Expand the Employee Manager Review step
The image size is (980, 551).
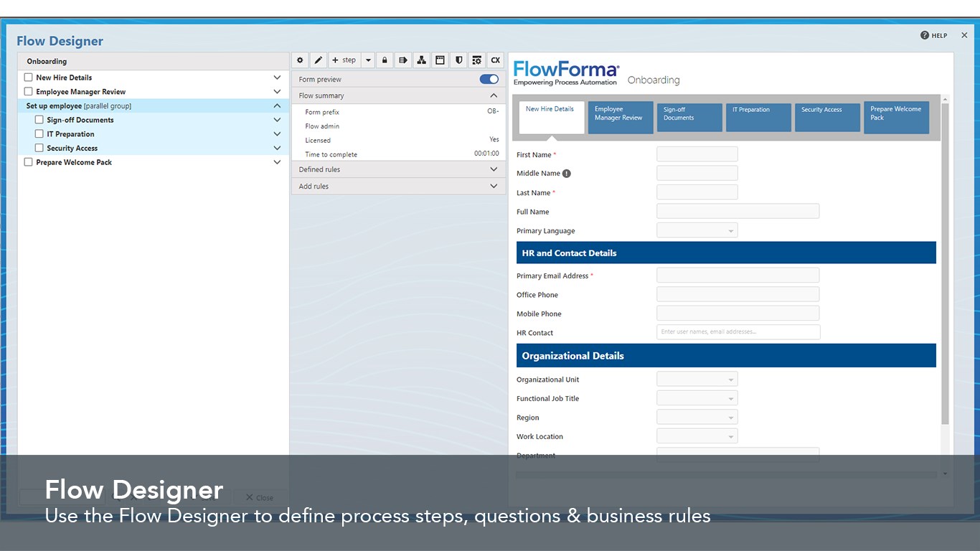[277, 92]
